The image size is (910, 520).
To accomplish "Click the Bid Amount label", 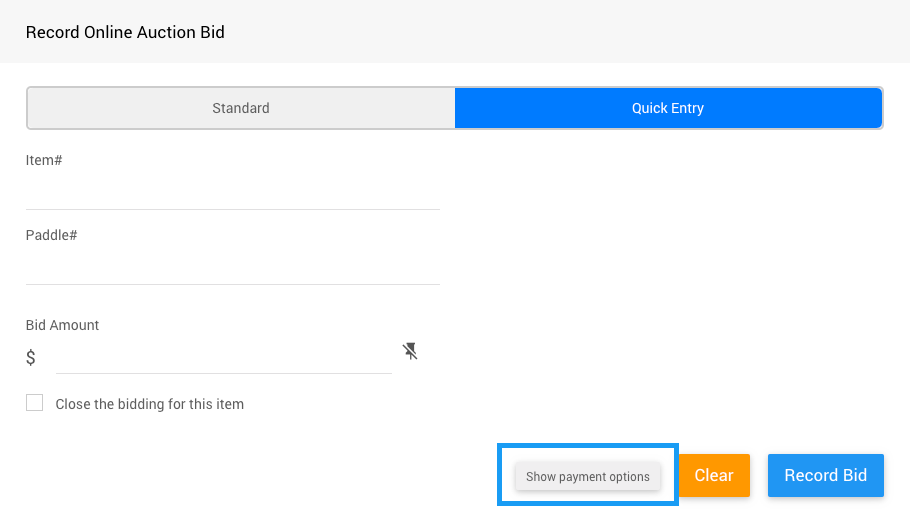I will click(x=63, y=325).
